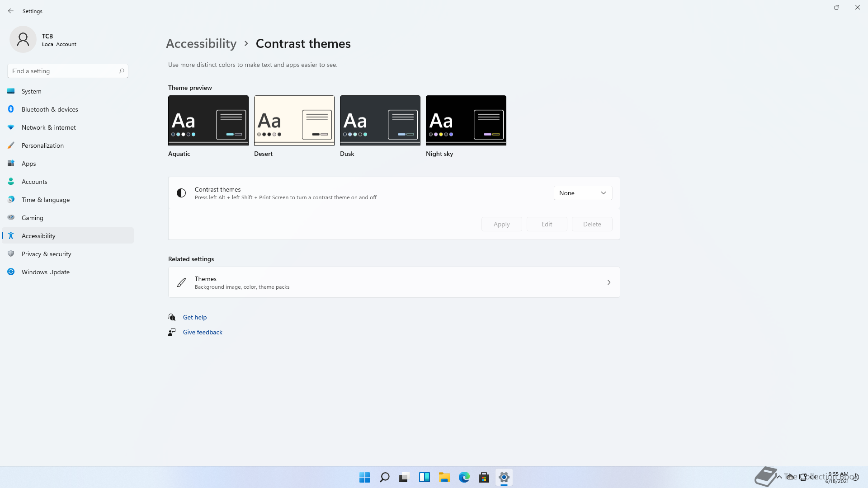Screen dimensions: 868x488
Task: Click the Give feedback person icon
Action: (172, 332)
